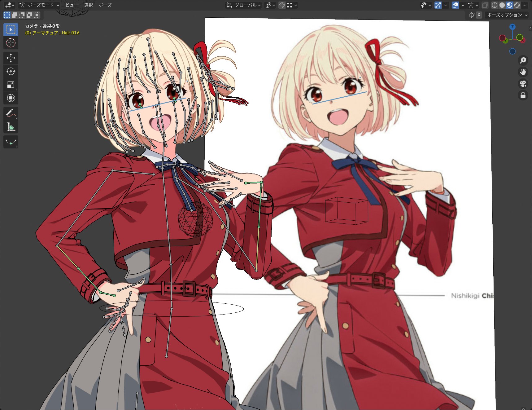Toggle X-axis pose mirror
532x410 pixels.
[x=479, y=15]
